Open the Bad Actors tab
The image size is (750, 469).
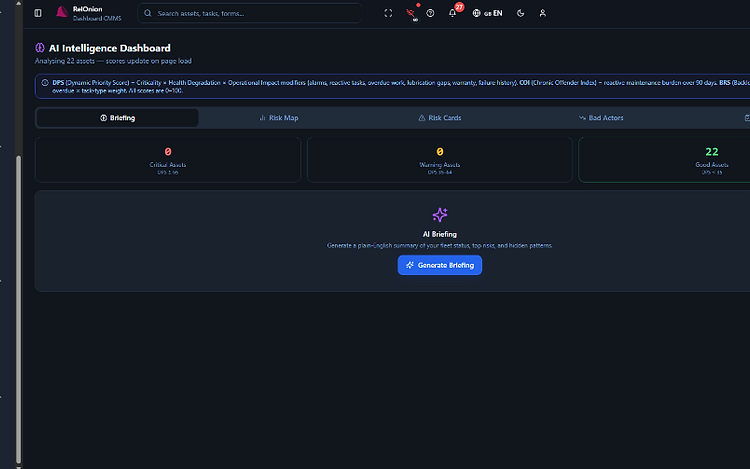601,118
